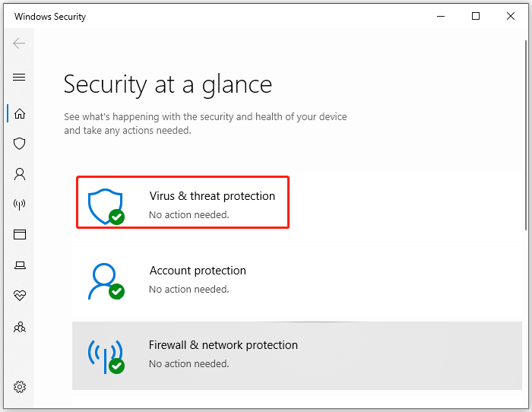
Task: Click the large person icon for Account protection
Action: click(105, 280)
